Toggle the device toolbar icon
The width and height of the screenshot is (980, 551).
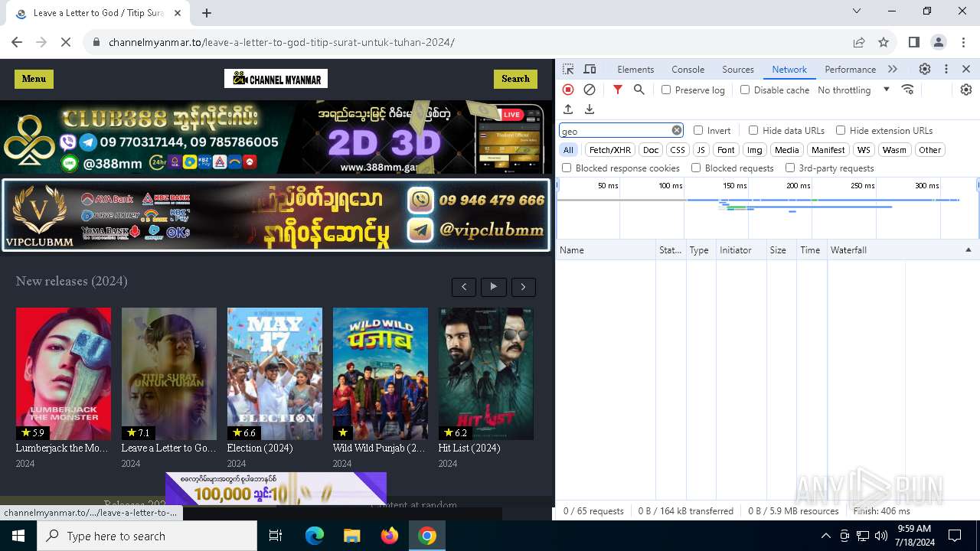[x=590, y=69]
